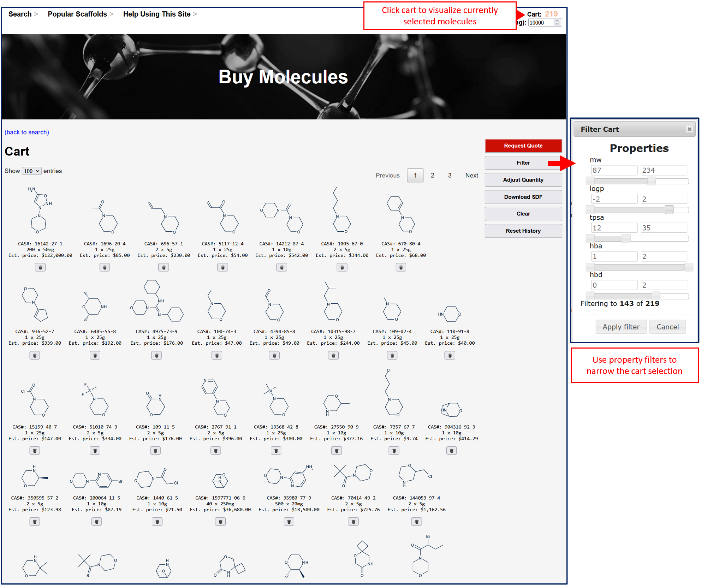Screen dimensions: 701x588
Task: Follow the back to search link
Action: [27, 132]
